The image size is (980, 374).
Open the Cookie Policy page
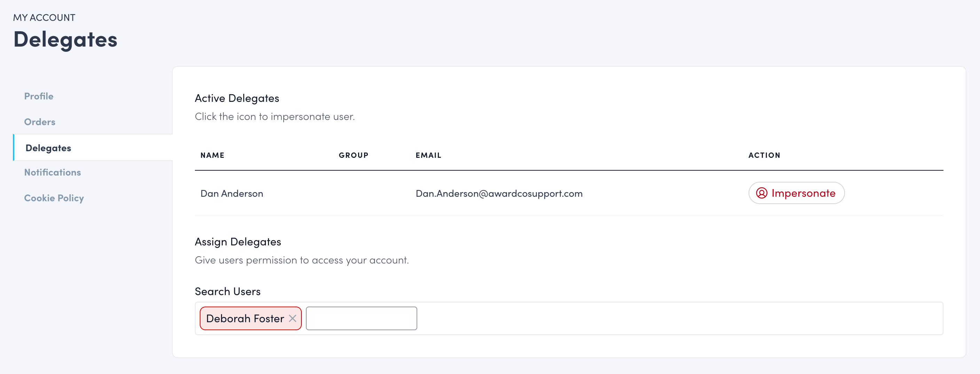(54, 198)
